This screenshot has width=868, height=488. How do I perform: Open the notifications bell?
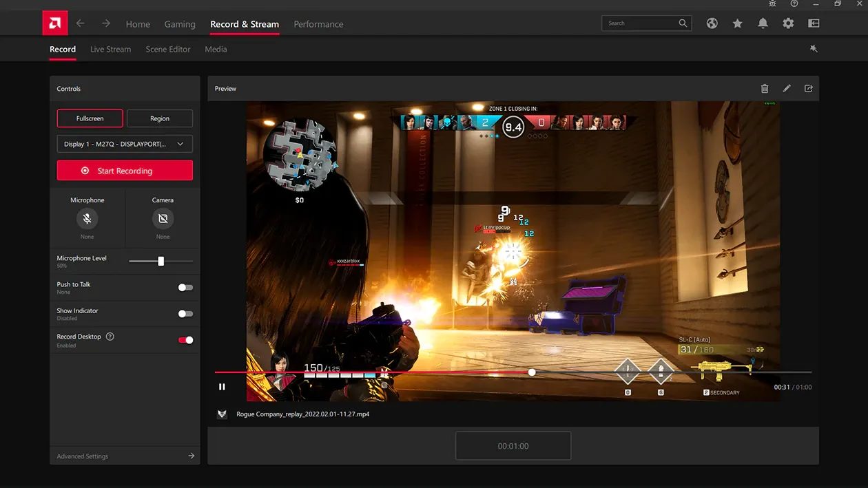click(x=763, y=23)
